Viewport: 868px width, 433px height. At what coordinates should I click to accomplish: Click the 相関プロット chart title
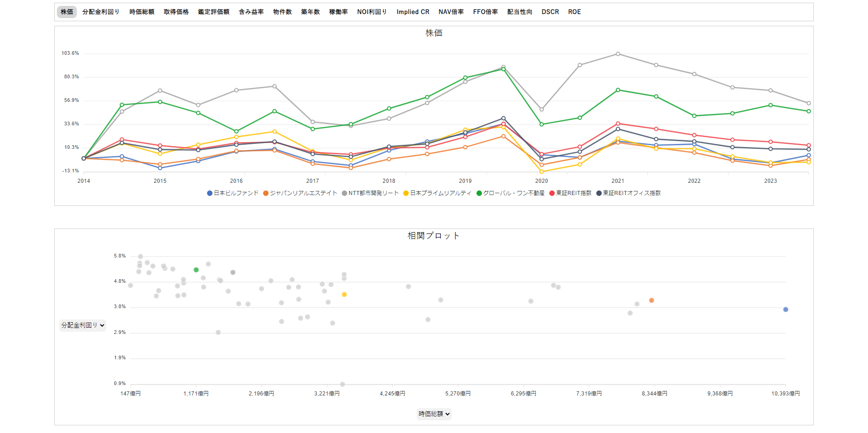pos(434,236)
